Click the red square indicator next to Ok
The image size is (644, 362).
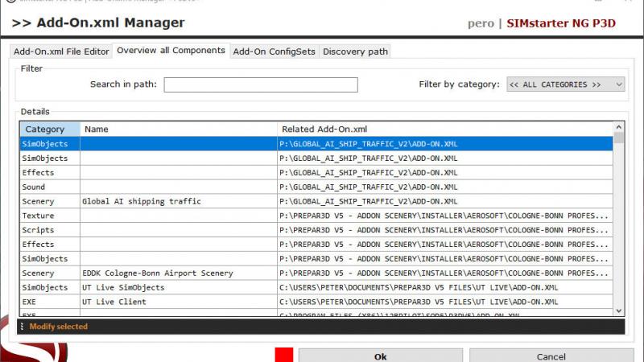coord(284,355)
